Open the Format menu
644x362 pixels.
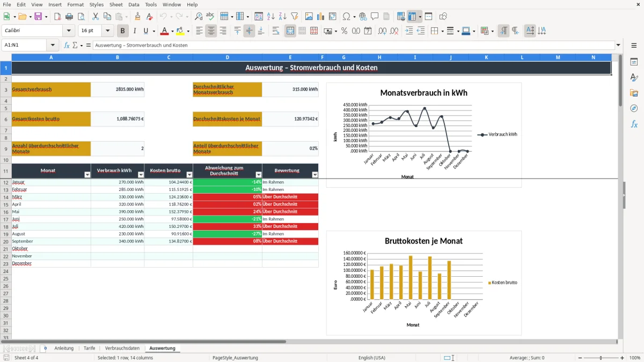click(x=76, y=4)
